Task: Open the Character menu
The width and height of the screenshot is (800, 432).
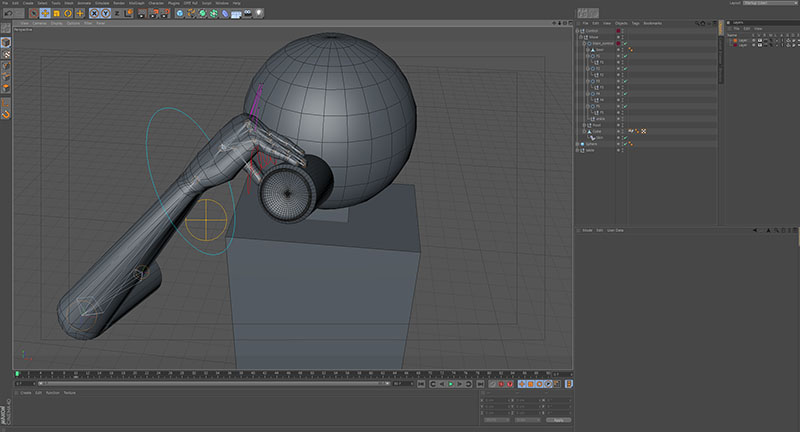Action: 156,3
